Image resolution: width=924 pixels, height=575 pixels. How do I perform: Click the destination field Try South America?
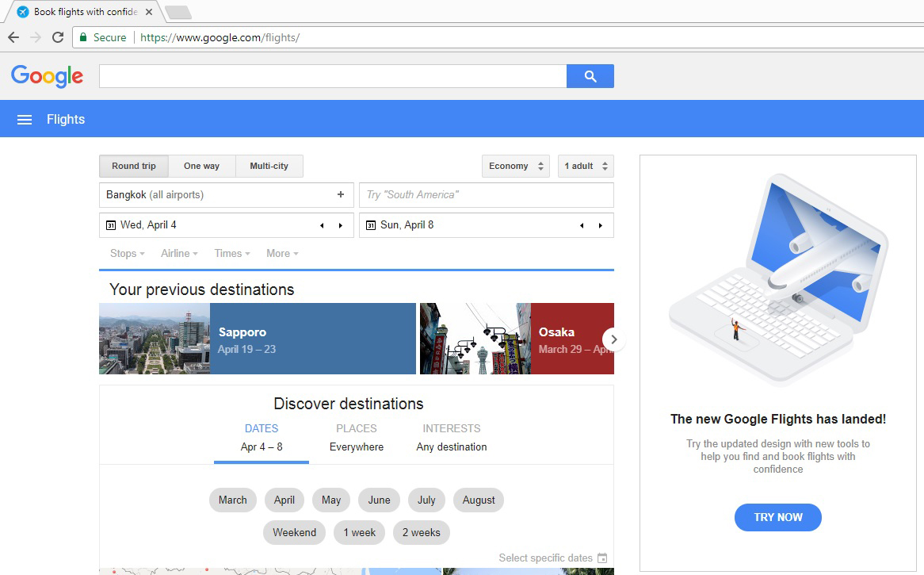(x=486, y=195)
